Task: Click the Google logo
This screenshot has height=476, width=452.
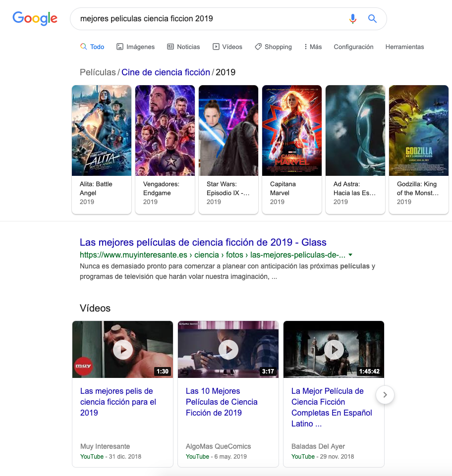Action: coord(35,19)
